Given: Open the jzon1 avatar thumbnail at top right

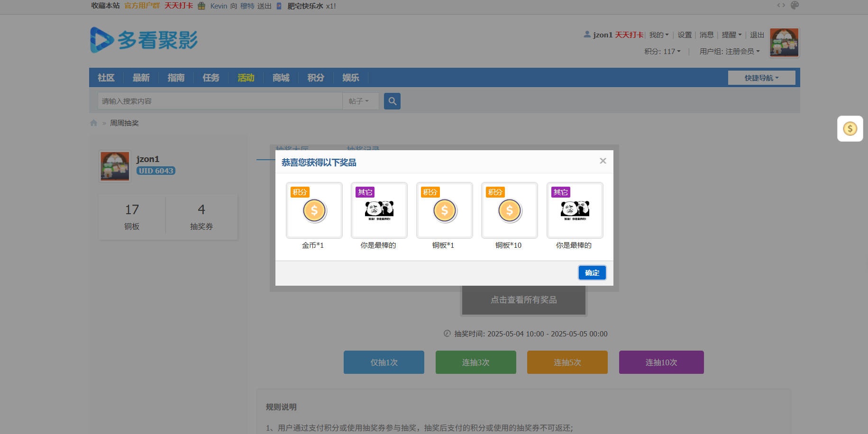Looking at the screenshot, I should click(x=784, y=42).
